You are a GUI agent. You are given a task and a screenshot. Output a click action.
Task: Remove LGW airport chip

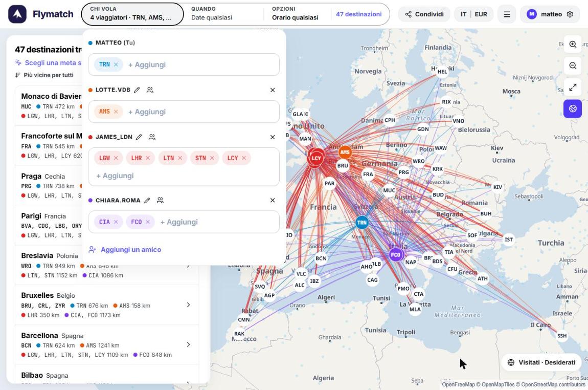(x=116, y=158)
